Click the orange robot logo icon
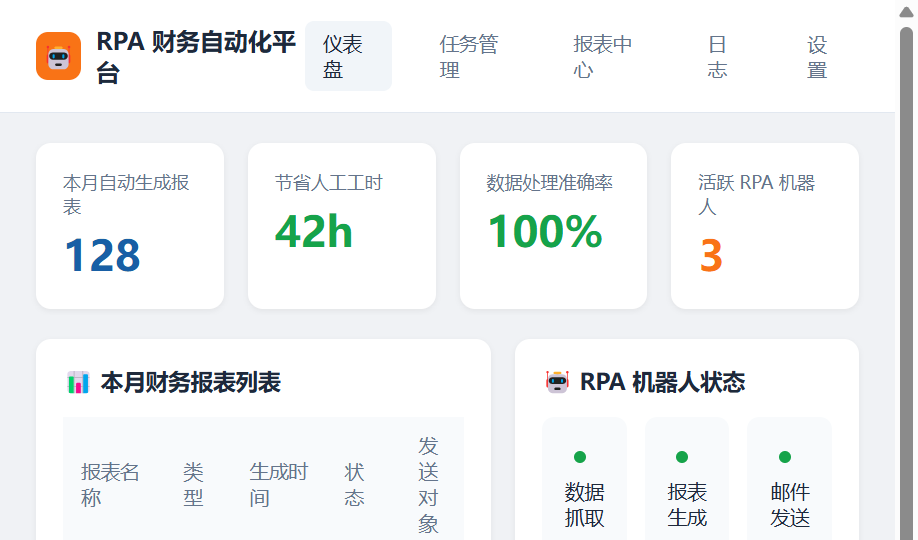918x540 pixels. [59, 56]
